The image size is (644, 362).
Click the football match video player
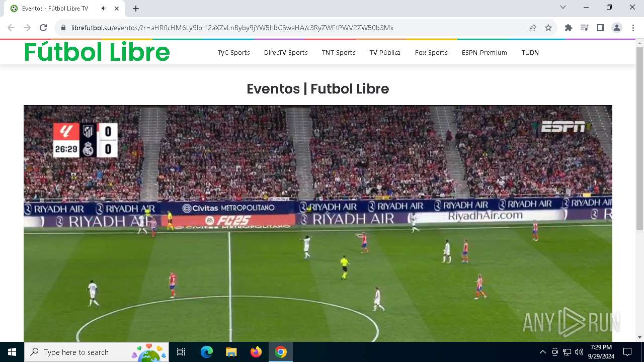(318, 224)
